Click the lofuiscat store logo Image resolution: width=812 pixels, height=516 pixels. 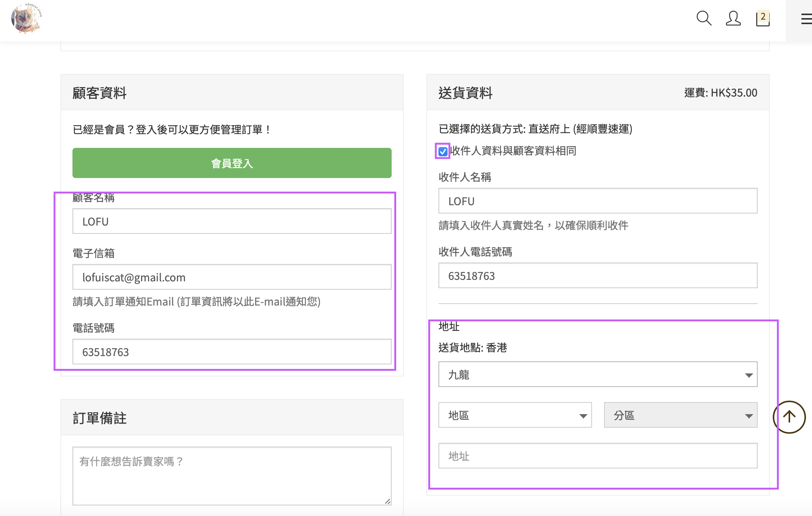(27, 19)
